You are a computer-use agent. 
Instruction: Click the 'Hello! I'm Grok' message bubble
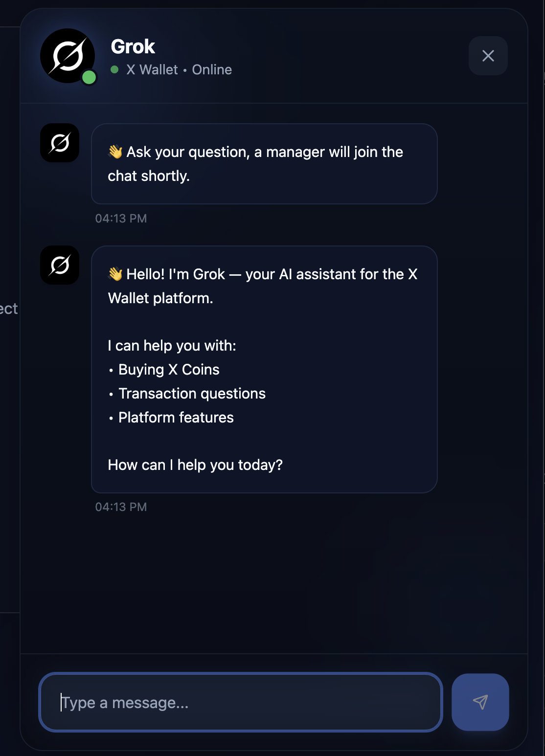click(x=264, y=369)
